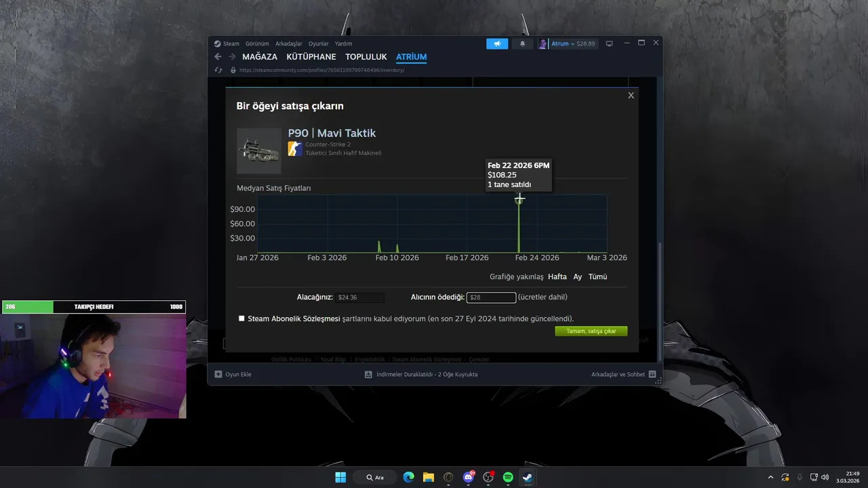Zoom graph to Tümü
The image size is (868, 488).
[x=597, y=277]
